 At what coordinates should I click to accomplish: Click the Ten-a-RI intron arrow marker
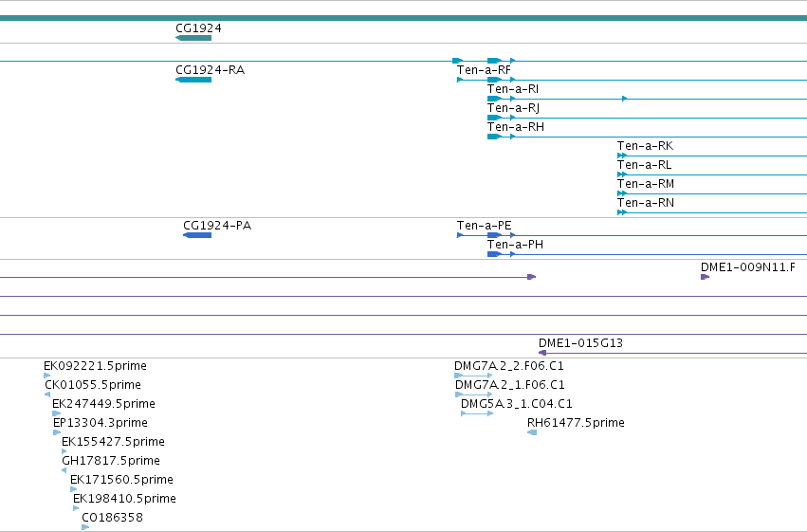coord(624,99)
